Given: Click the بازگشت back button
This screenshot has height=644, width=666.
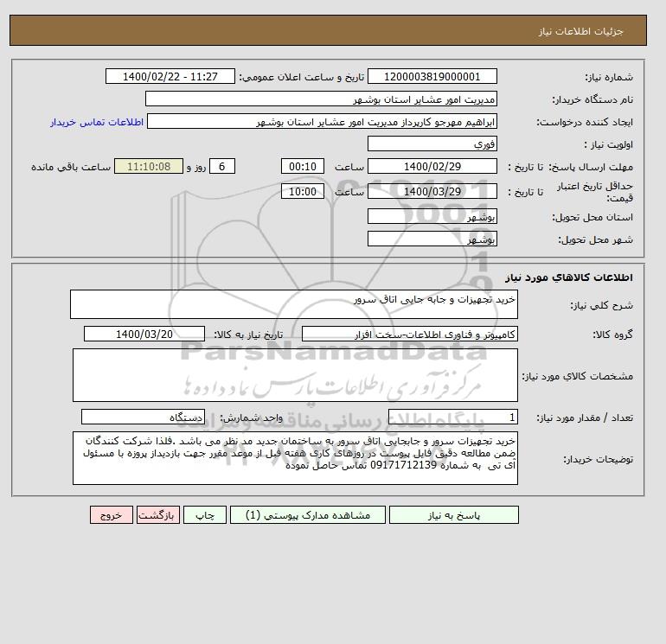Looking at the screenshot, I should [158, 515].
